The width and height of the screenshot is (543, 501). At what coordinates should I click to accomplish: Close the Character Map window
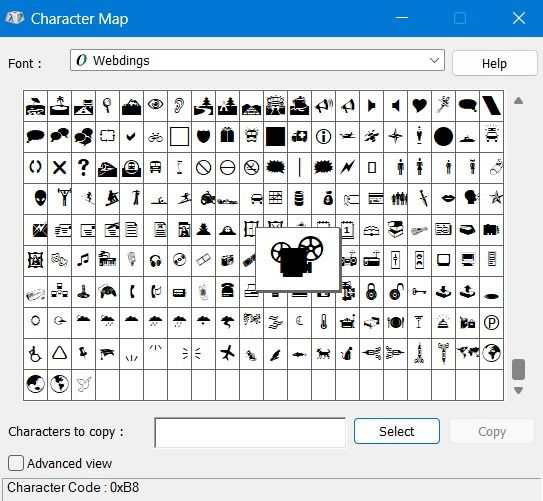pyautogui.click(x=519, y=18)
